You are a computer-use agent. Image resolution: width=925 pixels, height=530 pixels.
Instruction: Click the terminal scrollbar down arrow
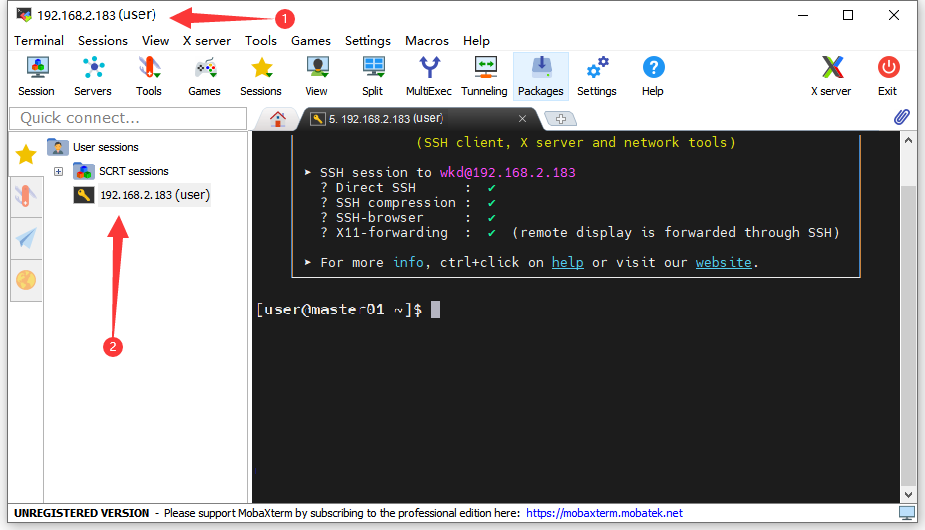point(908,495)
